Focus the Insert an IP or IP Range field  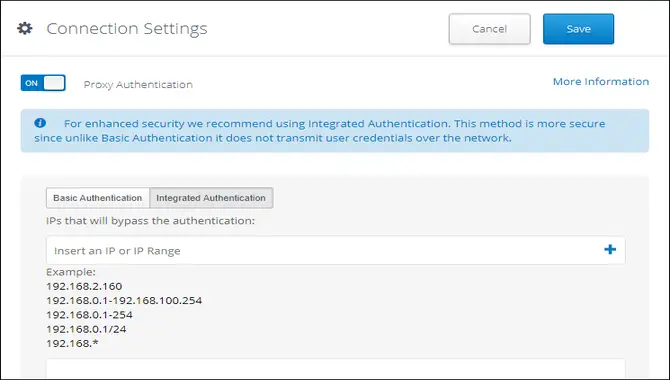coord(335,250)
